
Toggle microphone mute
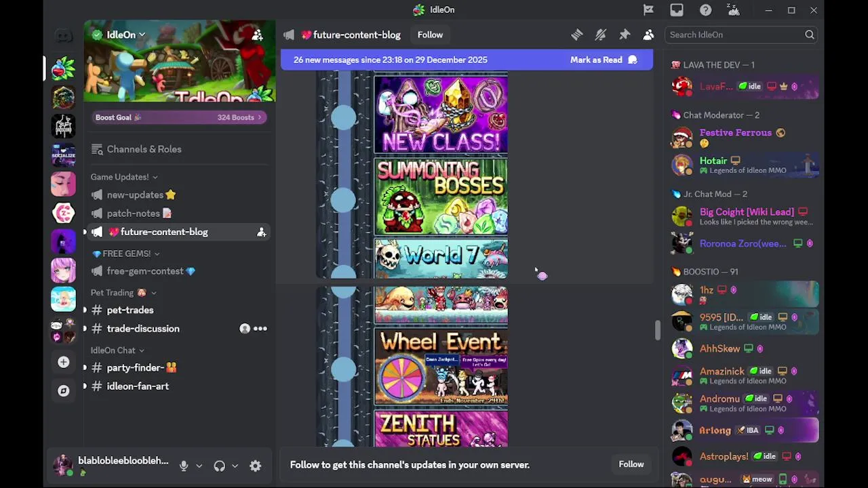coord(183,466)
